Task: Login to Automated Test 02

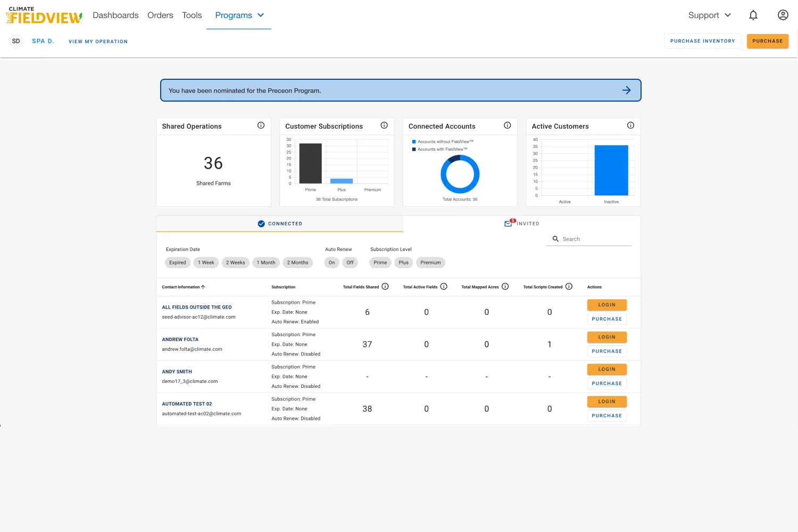Action: tap(607, 402)
